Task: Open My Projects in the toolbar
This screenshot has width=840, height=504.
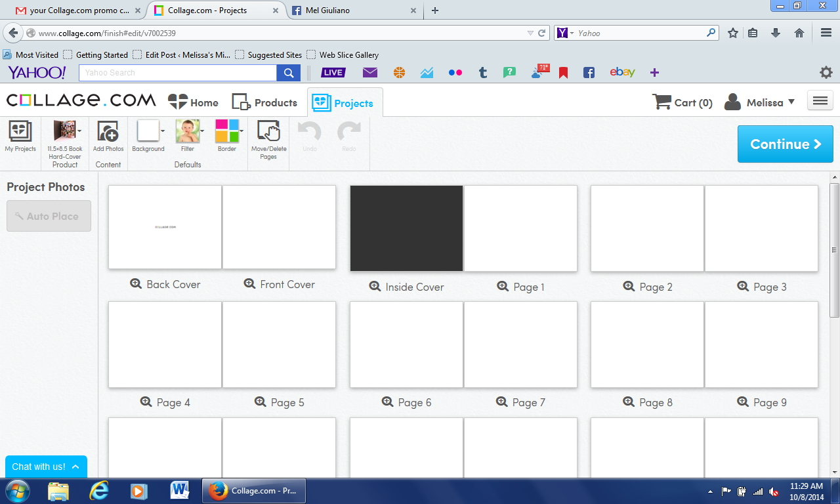Action: coord(20,136)
